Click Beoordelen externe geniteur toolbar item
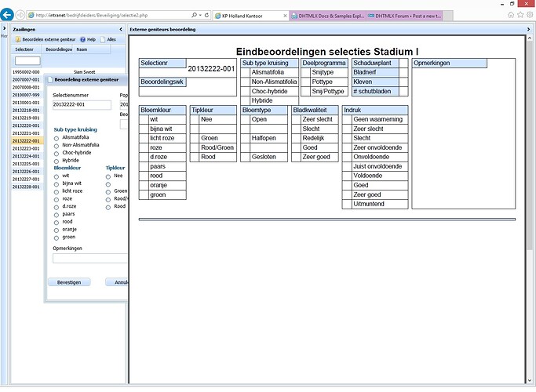This screenshot has height=392, width=536. [46, 40]
